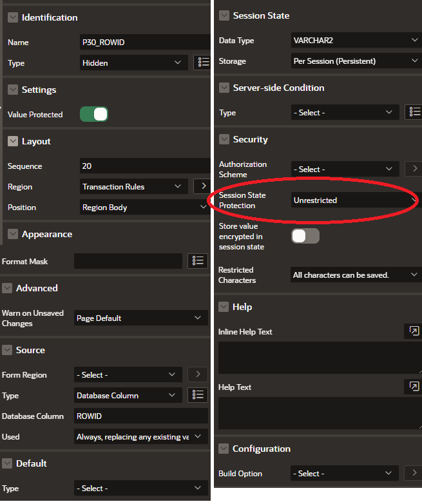Viewport: 422px width, 504px height.
Task: Open the Storage dropdown
Action: coord(355,61)
